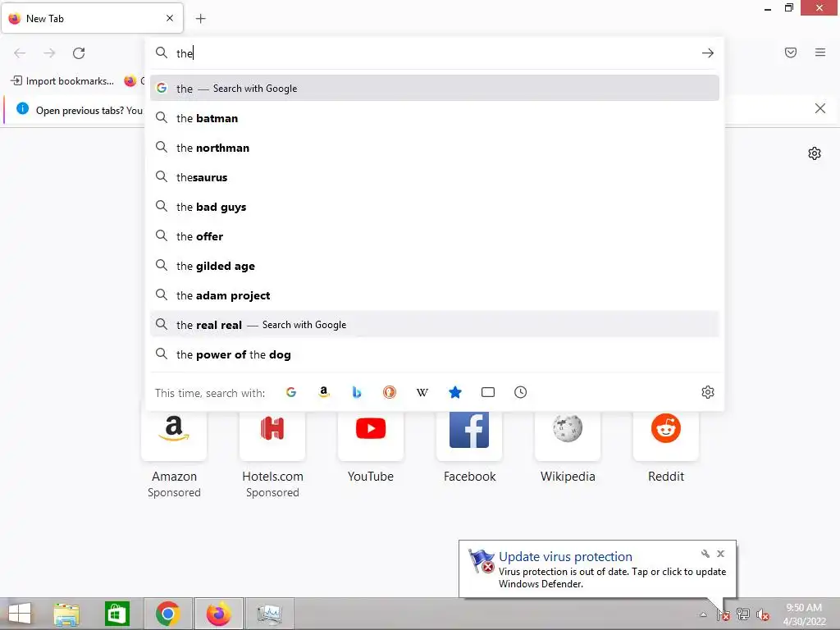Viewport: 840px width, 630px height.
Task: Open the monitor app in taskbar
Action: 269,614
